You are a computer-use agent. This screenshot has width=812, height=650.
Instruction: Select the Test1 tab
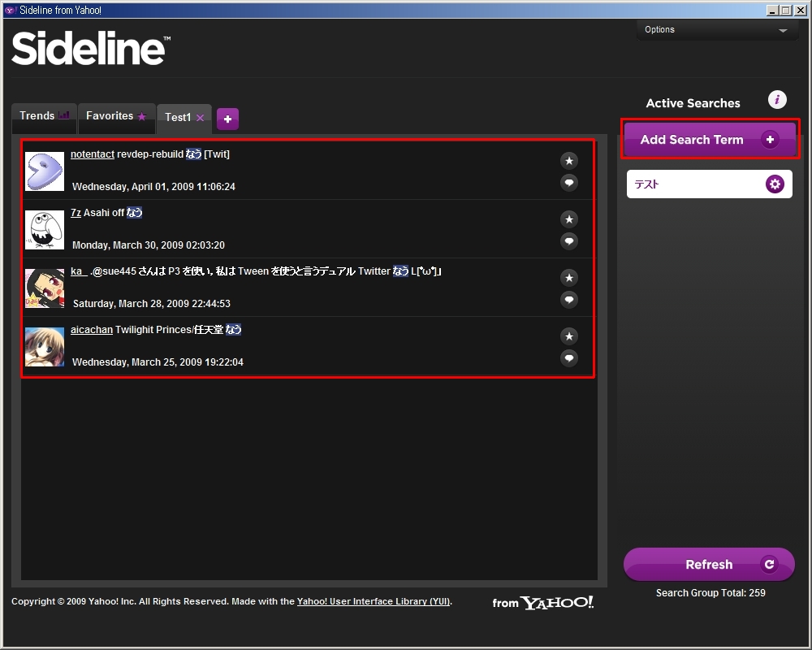pos(178,118)
